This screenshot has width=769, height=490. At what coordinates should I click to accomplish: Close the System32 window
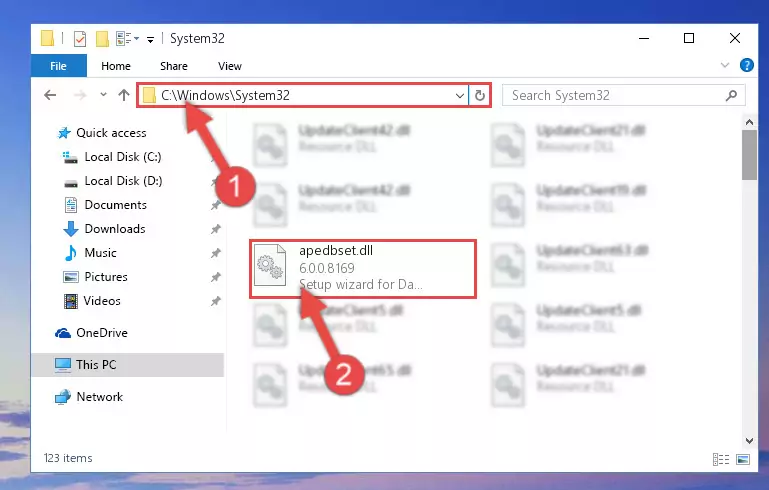click(734, 38)
